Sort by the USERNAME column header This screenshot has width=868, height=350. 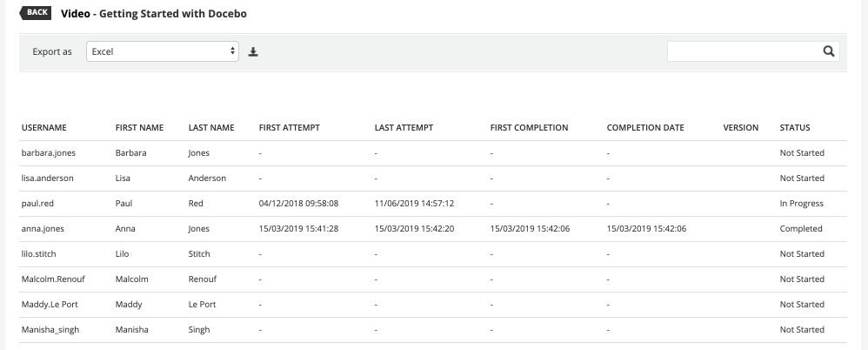[x=44, y=128]
